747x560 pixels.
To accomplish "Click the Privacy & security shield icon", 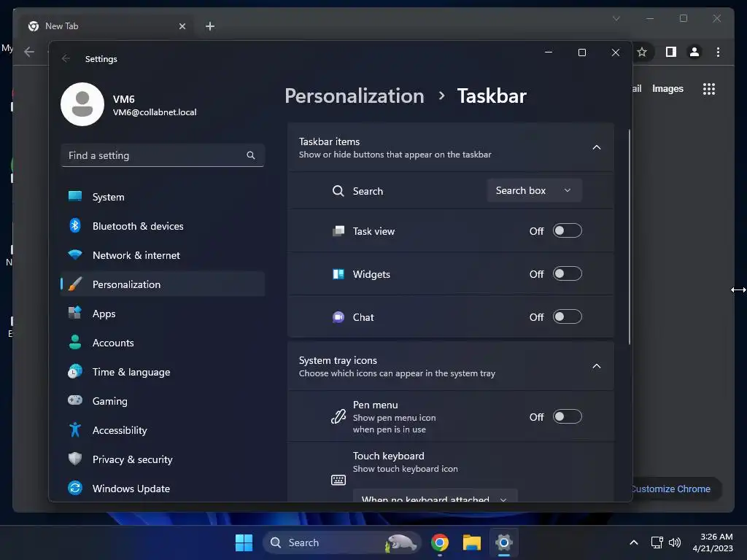I will click(75, 459).
